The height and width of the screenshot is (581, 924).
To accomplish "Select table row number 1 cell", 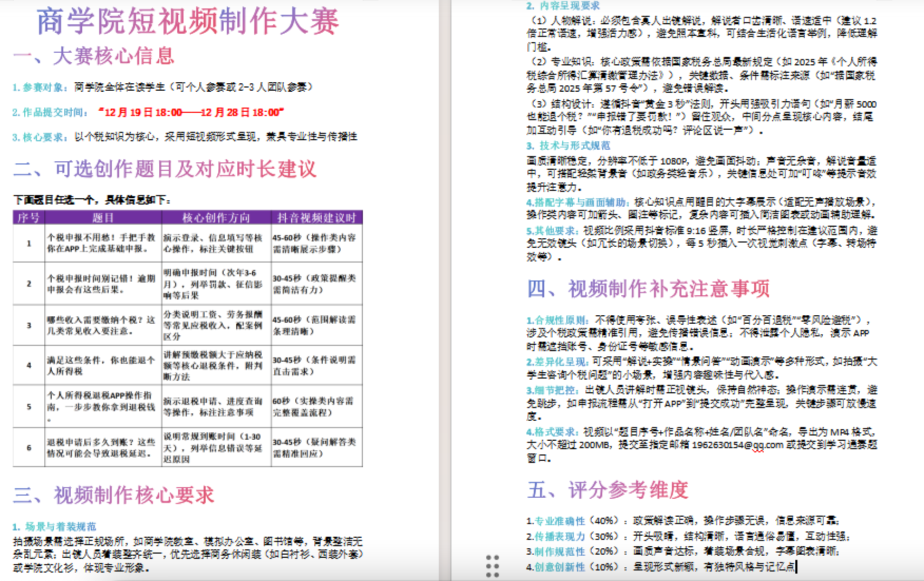I will click(x=29, y=244).
